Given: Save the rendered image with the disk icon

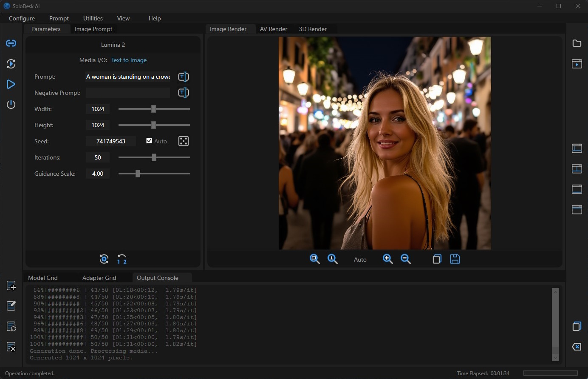Looking at the screenshot, I should click(455, 259).
